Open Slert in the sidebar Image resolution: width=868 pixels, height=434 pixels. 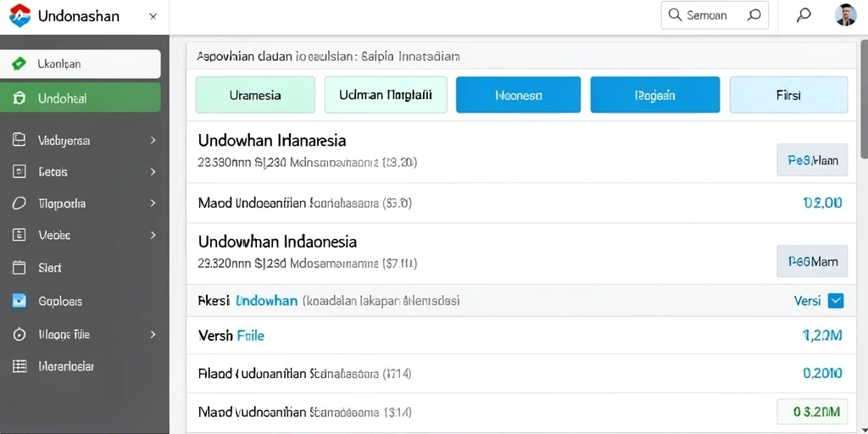click(x=50, y=268)
